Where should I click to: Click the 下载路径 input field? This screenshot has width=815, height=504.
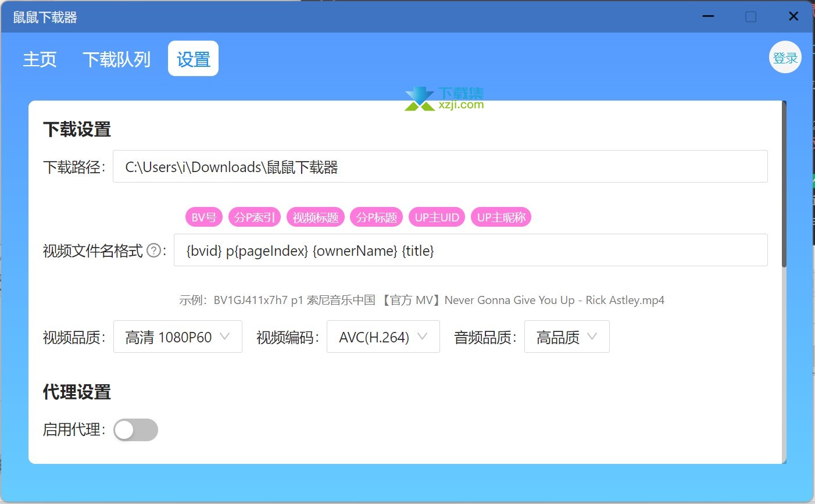point(440,167)
